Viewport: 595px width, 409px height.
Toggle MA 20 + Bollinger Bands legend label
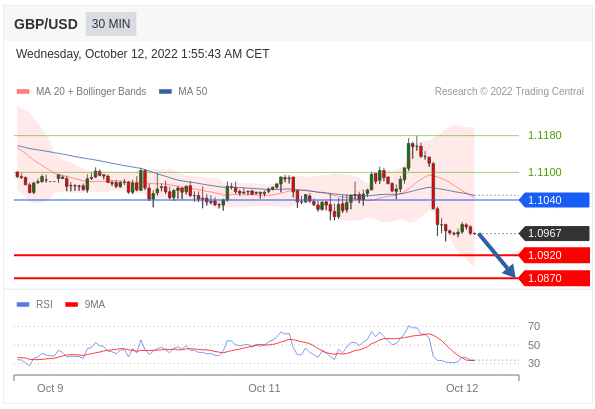pos(91,91)
